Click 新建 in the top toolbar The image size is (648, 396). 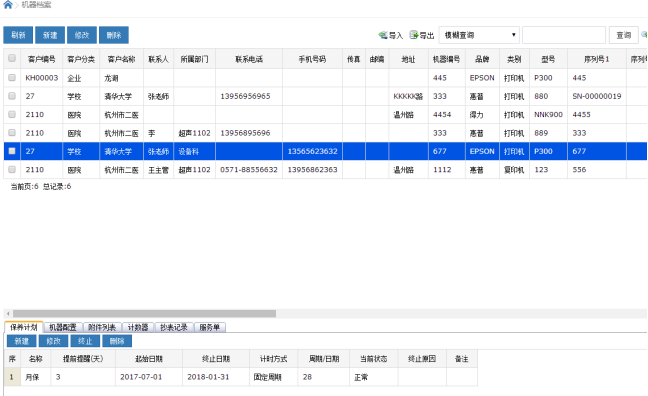pyautogui.click(x=50, y=35)
